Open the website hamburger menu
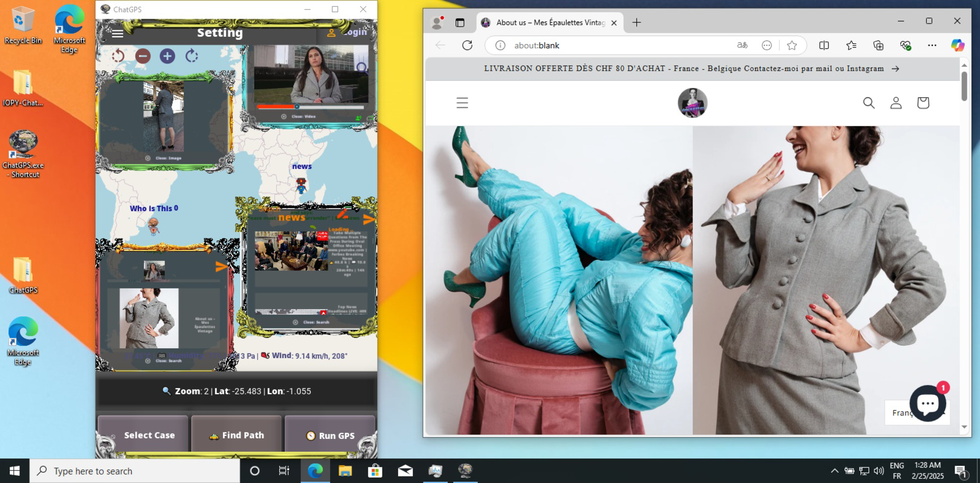The width and height of the screenshot is (980, 483). click(462, 103)
